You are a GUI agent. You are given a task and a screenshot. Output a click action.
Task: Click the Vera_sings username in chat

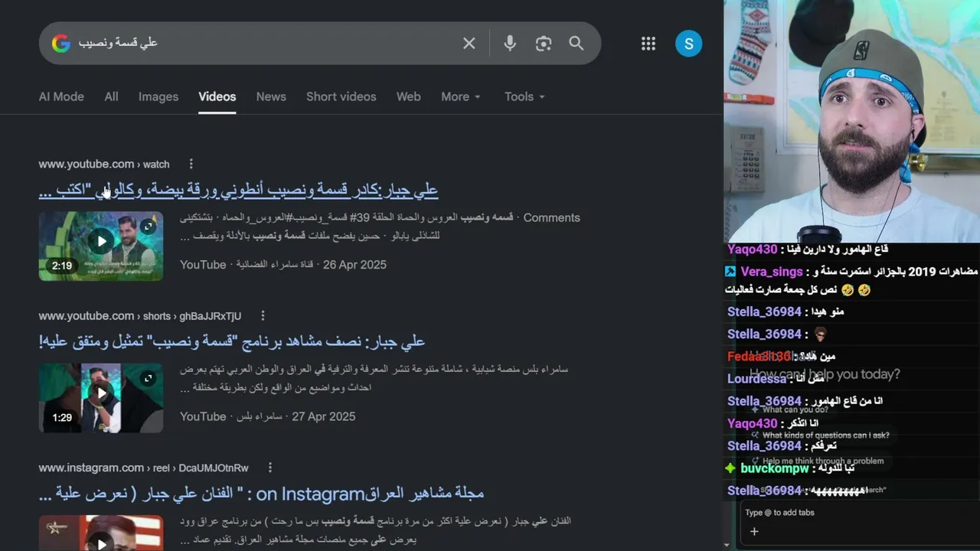771,272
